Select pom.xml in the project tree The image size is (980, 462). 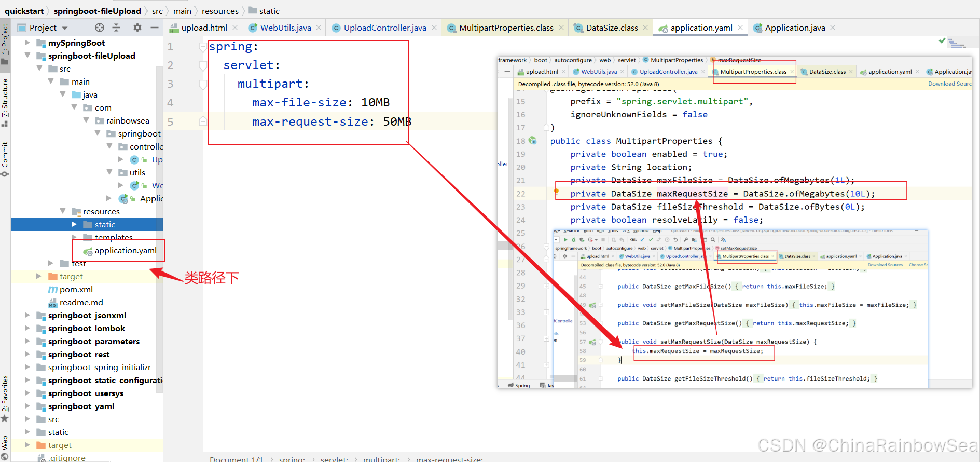[x=76, y=289]
